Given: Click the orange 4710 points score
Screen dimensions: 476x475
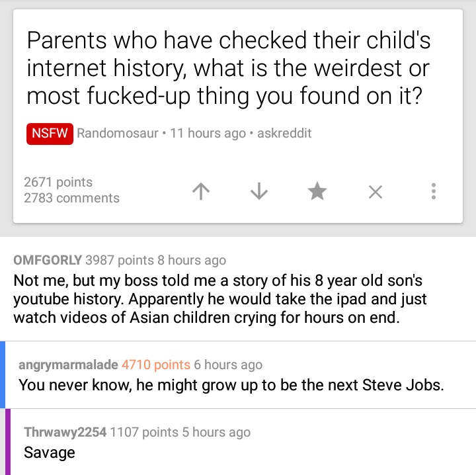Looking at the screenshot, I should coord(155,365).
